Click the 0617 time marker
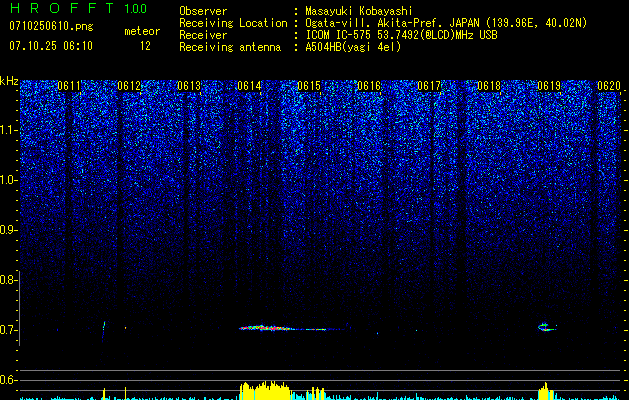The image size is (629, 400). [429, 86]
